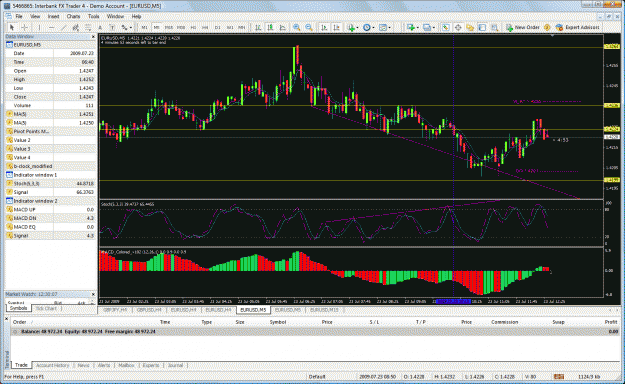Toggle chart shift from right border
The width and height of the screenshot is (625, 384).
337,28
